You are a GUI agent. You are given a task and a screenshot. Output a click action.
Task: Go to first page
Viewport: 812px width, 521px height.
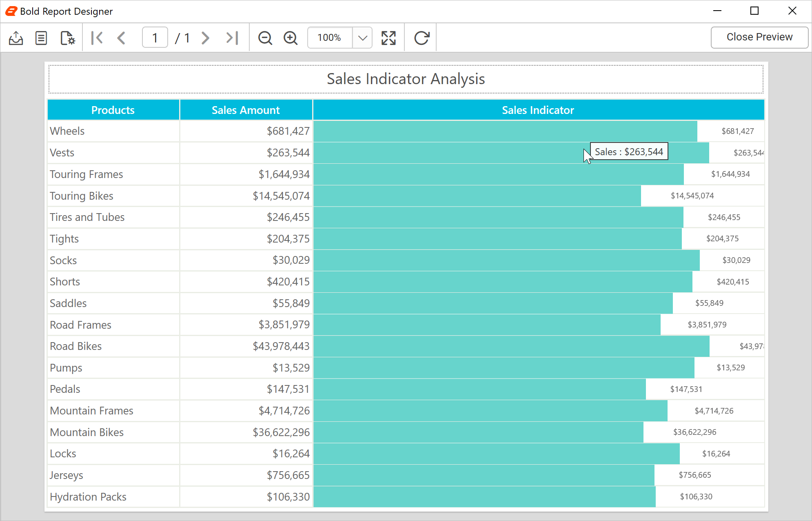pos(97,38)
